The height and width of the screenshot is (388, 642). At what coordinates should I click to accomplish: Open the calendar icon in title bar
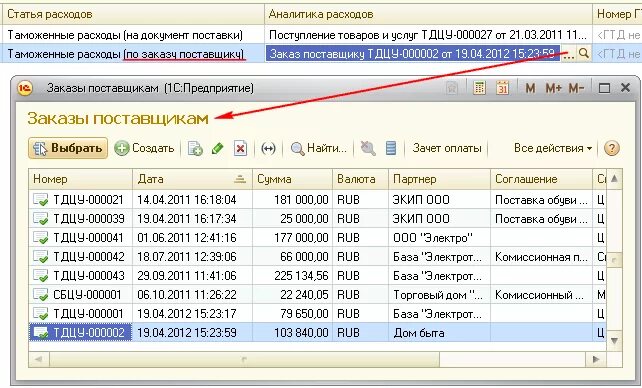(502, 88)
